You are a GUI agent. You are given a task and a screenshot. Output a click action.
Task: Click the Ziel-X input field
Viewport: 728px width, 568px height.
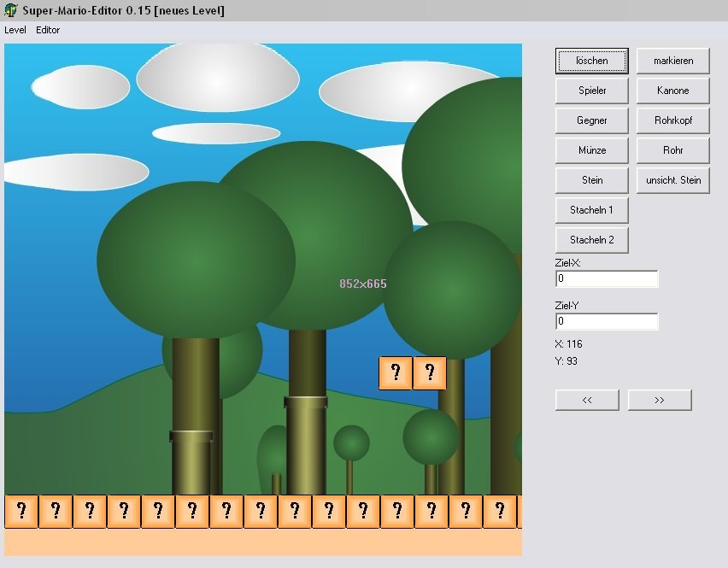607,279
